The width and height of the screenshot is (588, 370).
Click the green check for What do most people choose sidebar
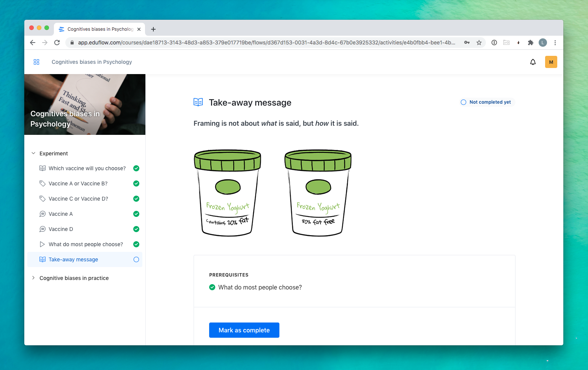pos(136,244)
